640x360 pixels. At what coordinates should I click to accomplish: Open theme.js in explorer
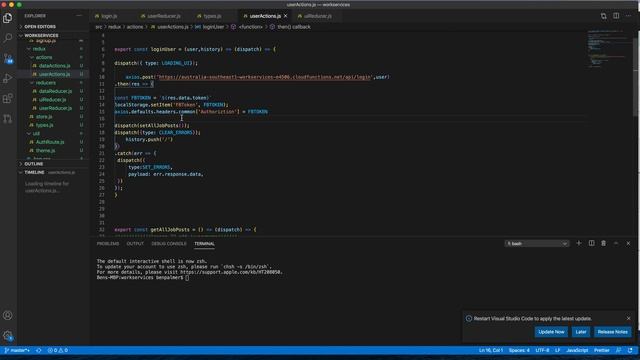point(45,151)
